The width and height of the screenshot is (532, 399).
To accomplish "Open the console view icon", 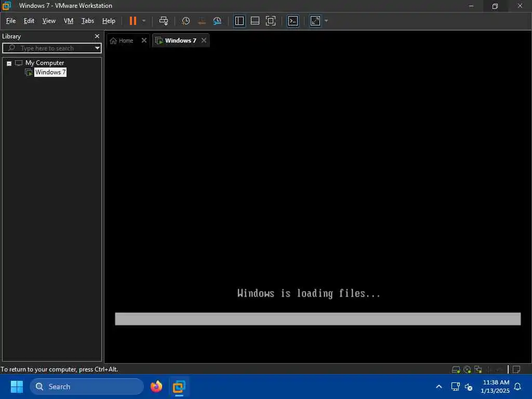I will [293, 21].
